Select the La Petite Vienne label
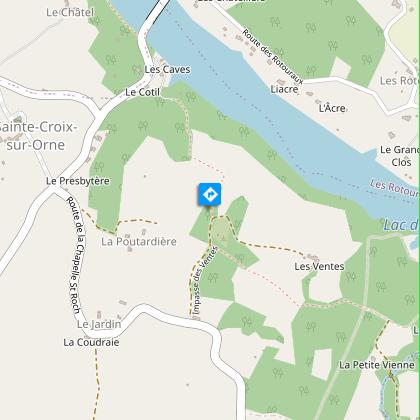The width and height of the screenshot is (420, 420). coord(377,365)
